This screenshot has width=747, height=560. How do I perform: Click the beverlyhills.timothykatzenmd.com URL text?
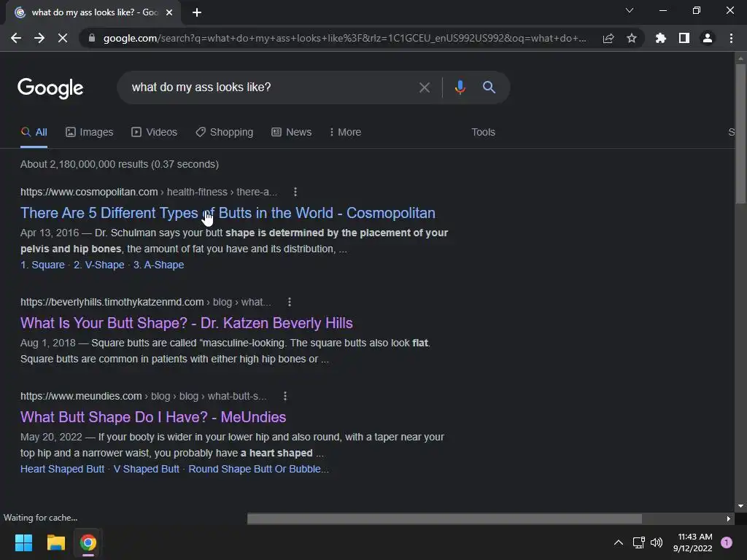[112, 302]
